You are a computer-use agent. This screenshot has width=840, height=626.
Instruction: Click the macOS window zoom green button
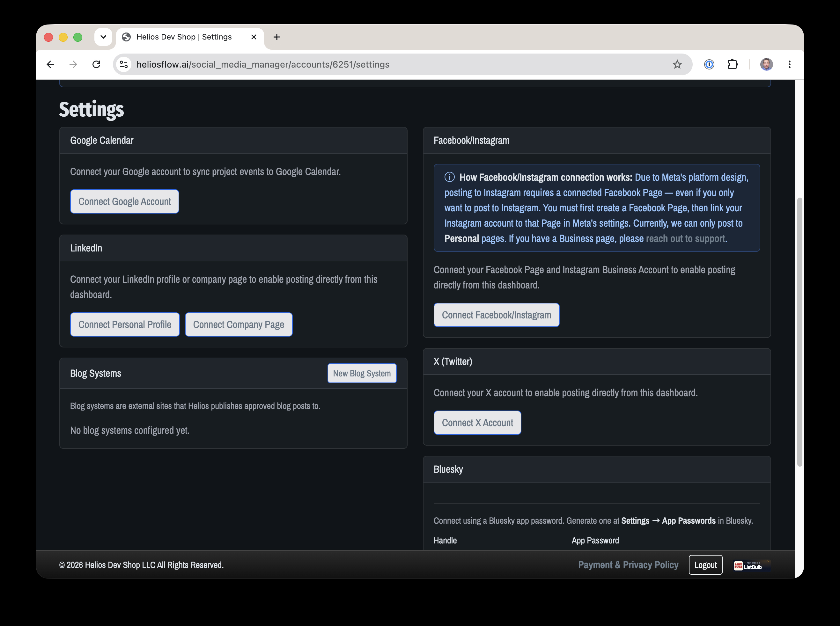pos(78,37)
